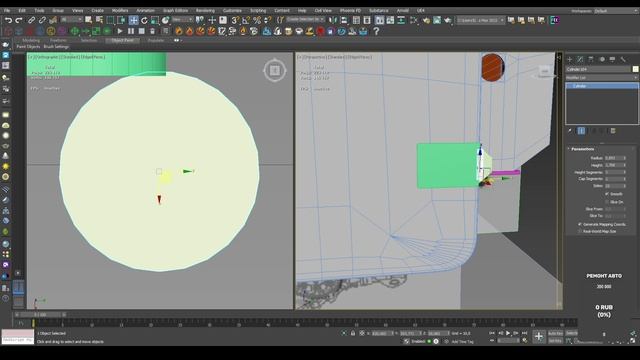Switch to the Modeling ribbon tab
The width and height of the screenshot is (640, 360).
[31, 40]
